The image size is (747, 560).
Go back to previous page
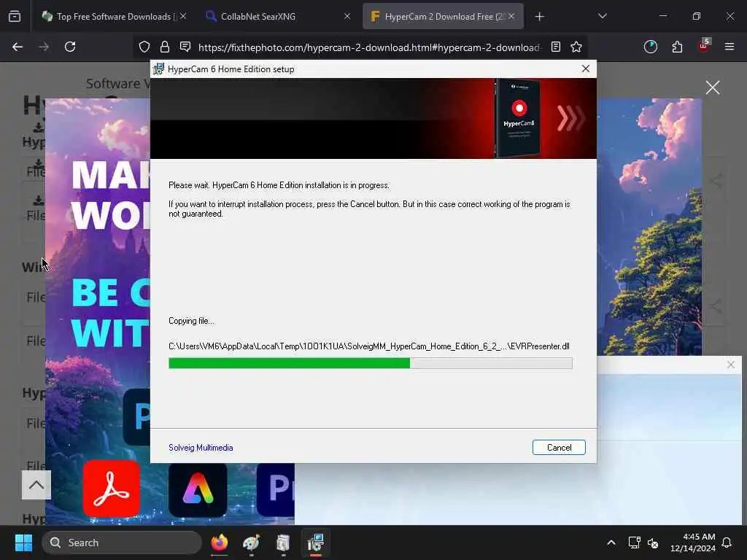click(18, 47)
